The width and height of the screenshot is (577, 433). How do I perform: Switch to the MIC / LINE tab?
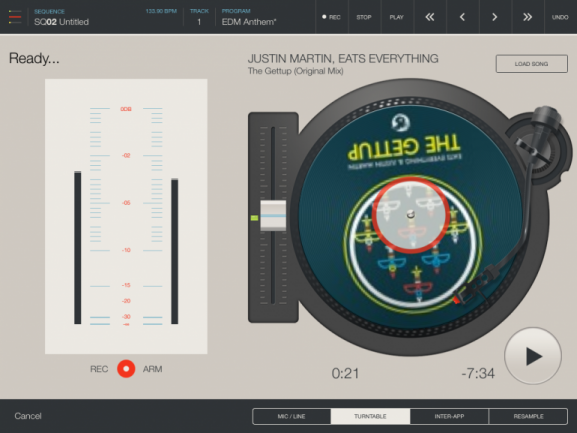pyautogui.click(x=291, y=416)
